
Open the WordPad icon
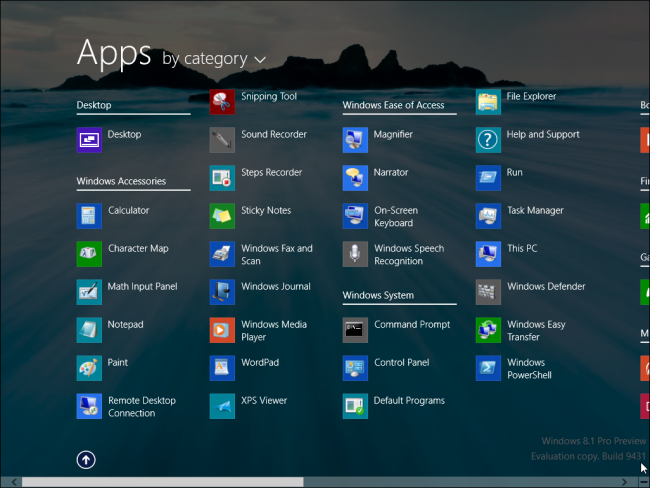[222, 368]
